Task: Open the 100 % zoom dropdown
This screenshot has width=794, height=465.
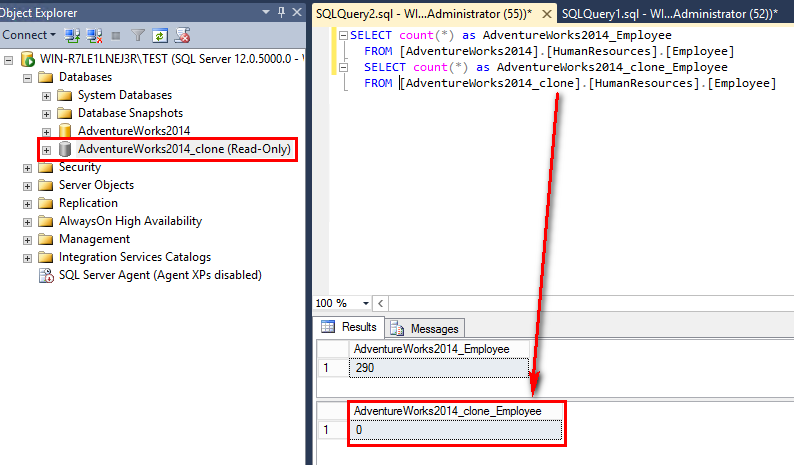Action: pyautogui.click(x=366, y=303)
